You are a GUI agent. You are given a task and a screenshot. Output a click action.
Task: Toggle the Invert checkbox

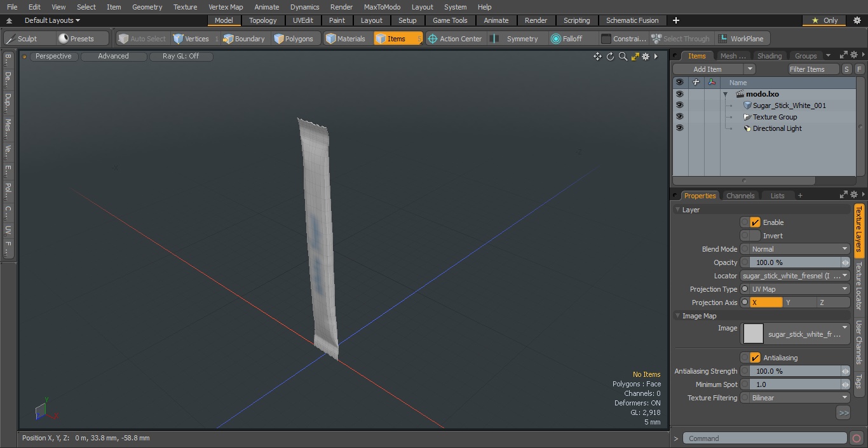tap(755, 236)
